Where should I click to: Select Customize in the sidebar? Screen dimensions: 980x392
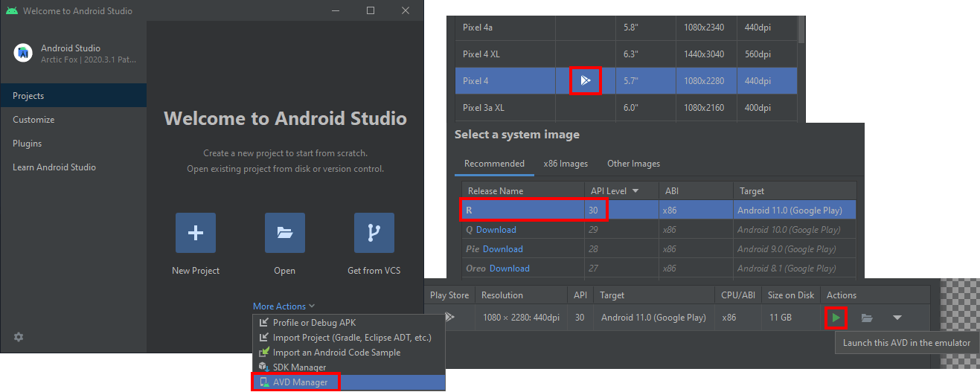74,120
